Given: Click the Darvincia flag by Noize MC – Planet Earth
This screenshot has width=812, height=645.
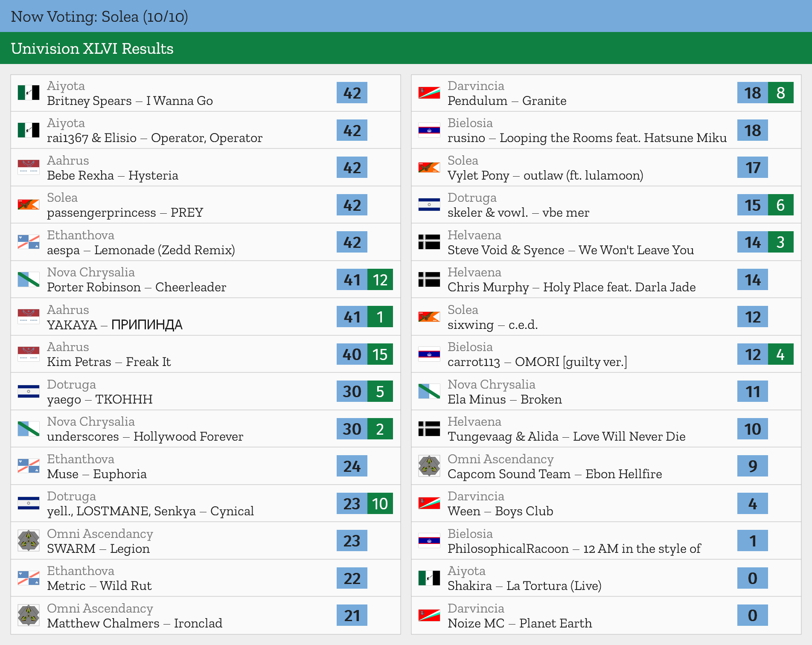Looking at the screenshot, I should point(429,615).
